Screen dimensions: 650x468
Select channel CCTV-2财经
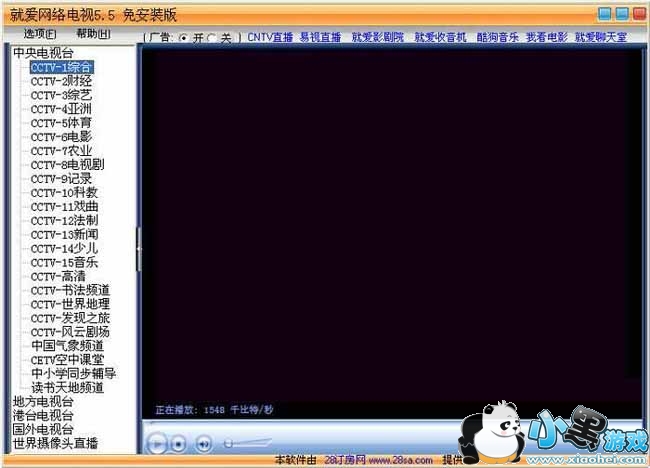click(61, 81)
